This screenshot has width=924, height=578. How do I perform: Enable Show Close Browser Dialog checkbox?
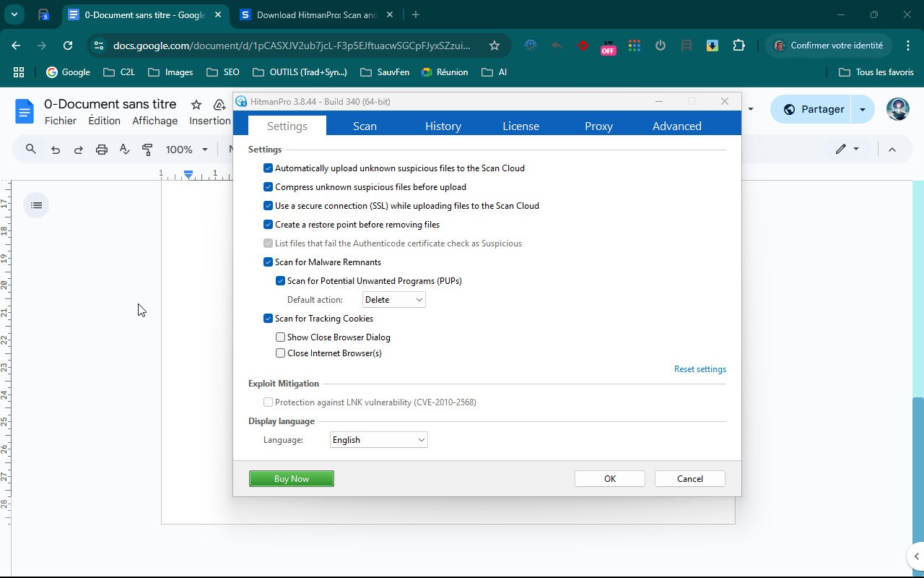281,337
